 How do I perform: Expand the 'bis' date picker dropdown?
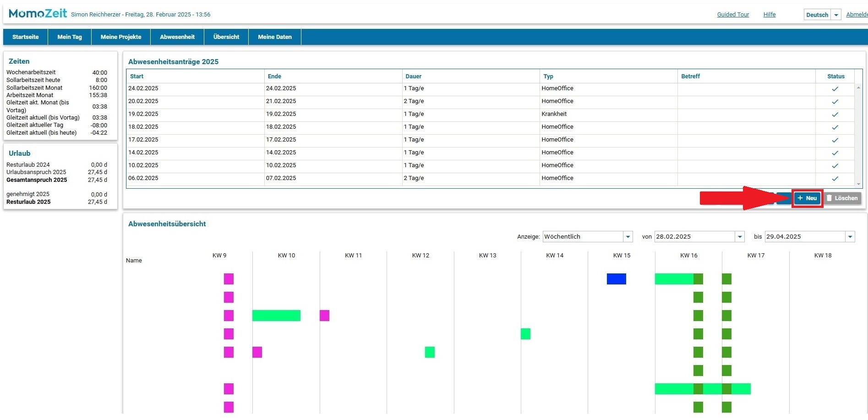click(850, 237)
